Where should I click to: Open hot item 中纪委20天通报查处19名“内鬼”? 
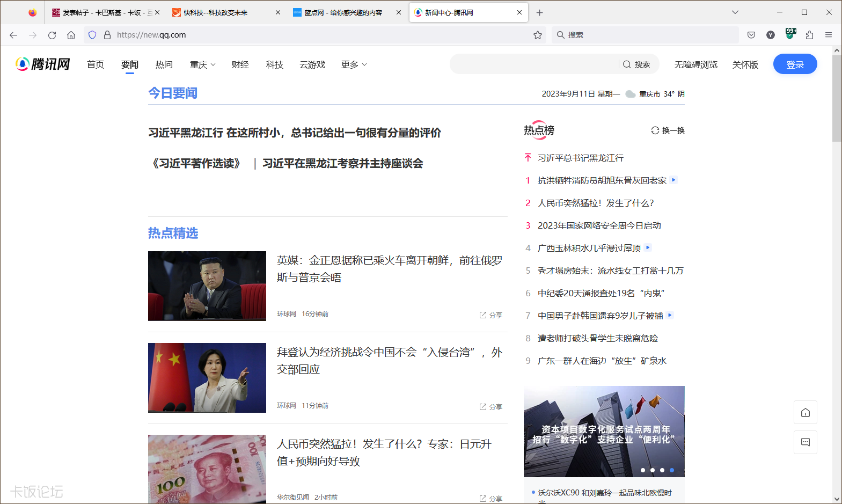pyautogui.click(x=602, y=293)
